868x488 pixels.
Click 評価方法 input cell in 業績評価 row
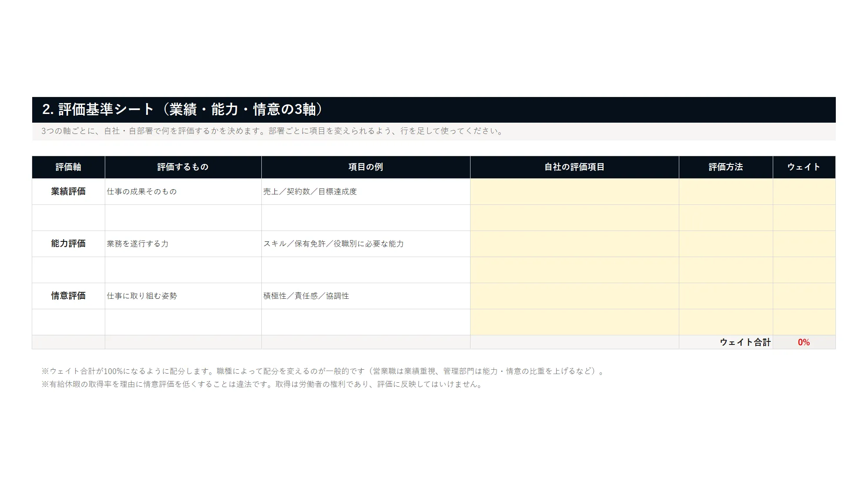(726, 191)
